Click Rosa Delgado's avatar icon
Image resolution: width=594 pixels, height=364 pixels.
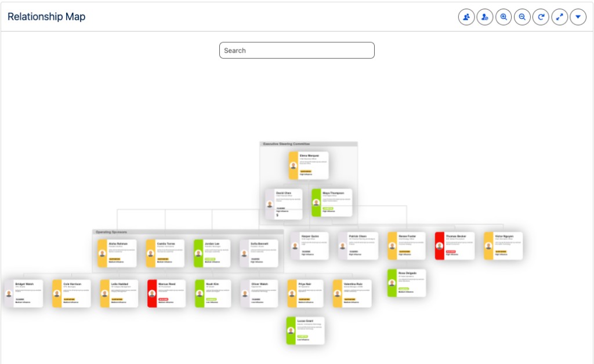392,283
